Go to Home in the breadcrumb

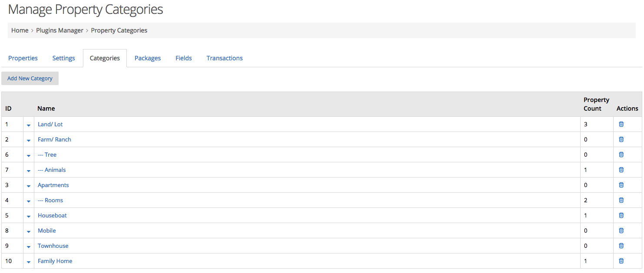(20, 30)
